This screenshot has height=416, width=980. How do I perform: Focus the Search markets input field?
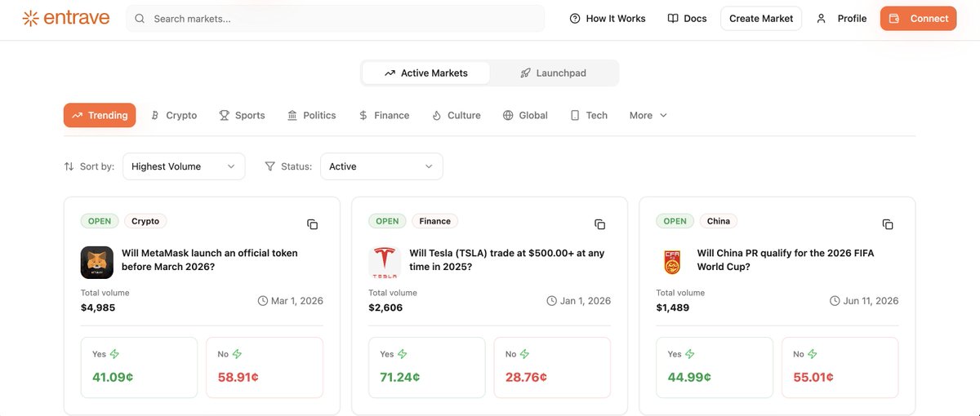(335, 19)
